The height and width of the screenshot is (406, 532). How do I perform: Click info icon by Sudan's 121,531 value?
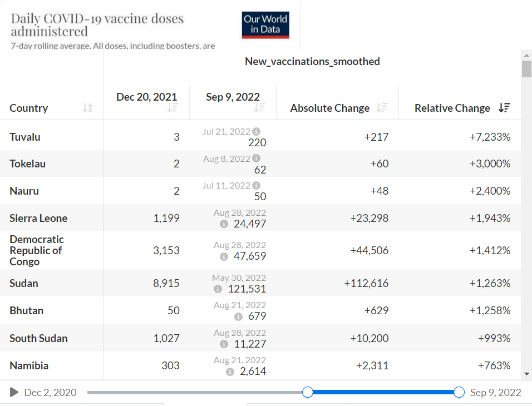pos(218,289)
